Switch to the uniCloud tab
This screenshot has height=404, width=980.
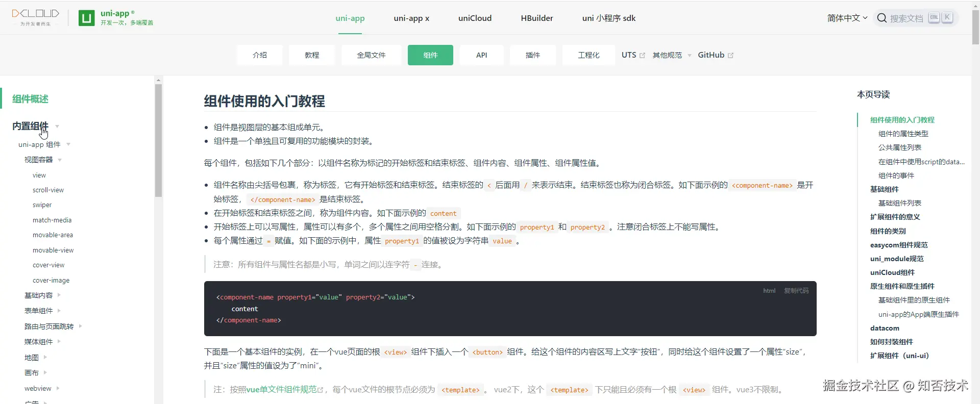coord(475,18)
